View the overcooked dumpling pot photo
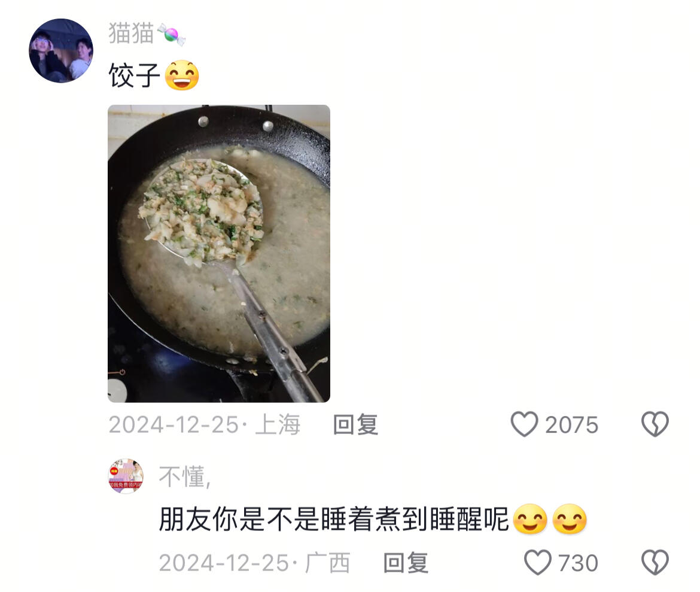 click(x=219, y=254)
